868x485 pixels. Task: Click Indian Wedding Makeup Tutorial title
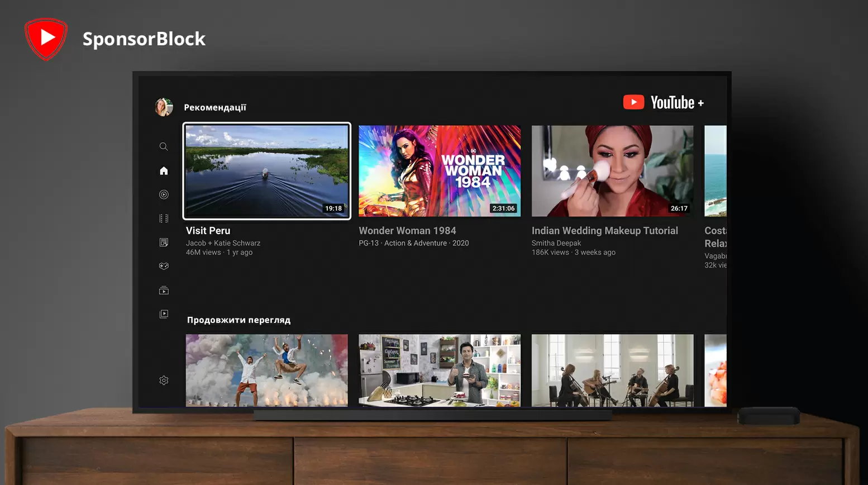point(605,231)
